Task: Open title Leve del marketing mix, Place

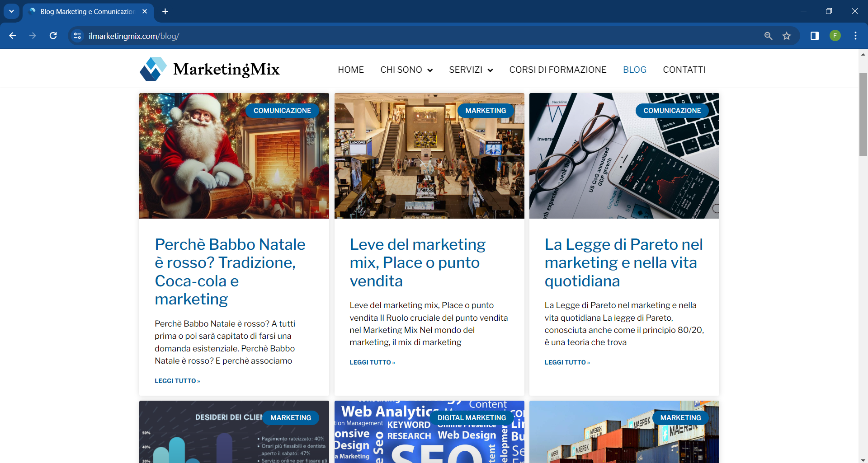Action: [418, 262]
